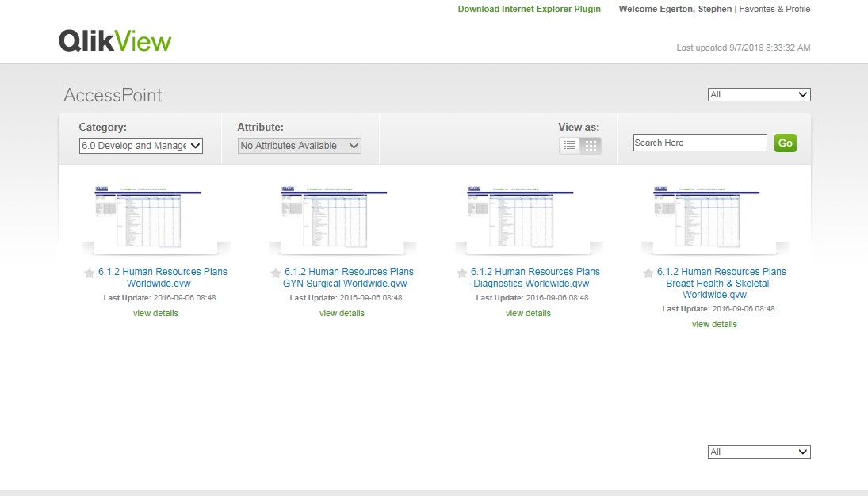
Task: Open Human Resources Plans - Worldwide.qvw thumbnail
Action: pyautogui.click(x=156, y=218)
